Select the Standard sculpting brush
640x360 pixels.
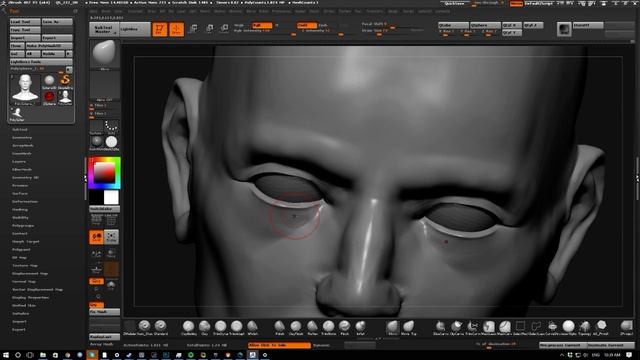pos(160,326)
